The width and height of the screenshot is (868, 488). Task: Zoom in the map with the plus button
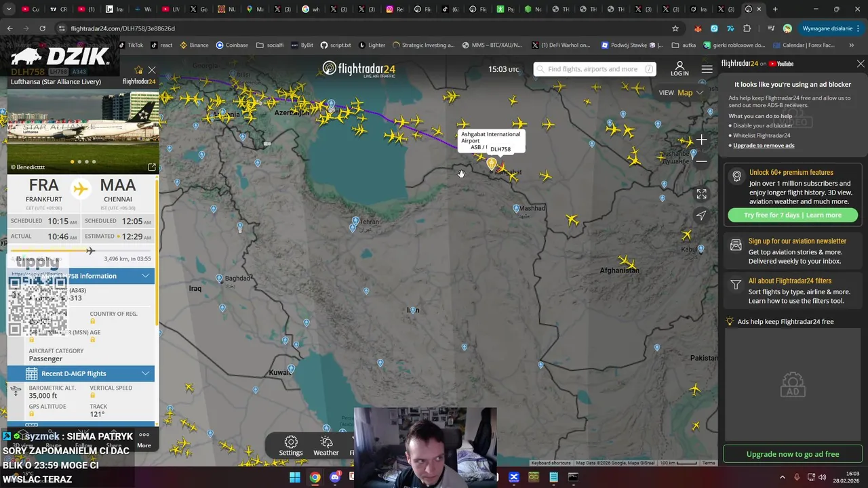[x=702, y=140]
